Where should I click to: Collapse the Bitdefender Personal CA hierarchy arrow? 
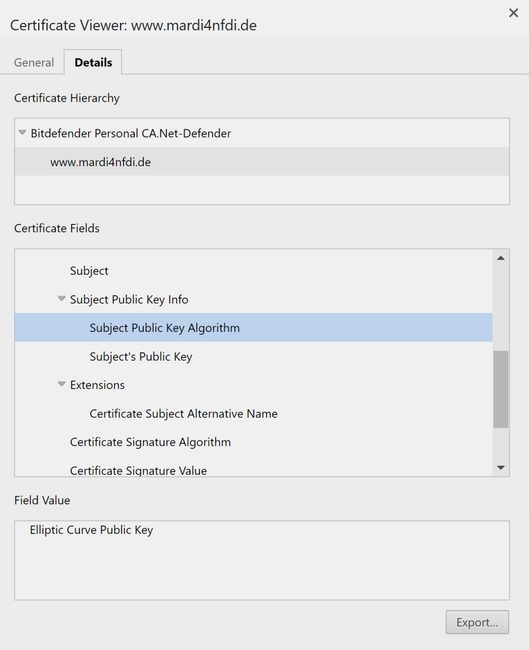coord(22,133)
